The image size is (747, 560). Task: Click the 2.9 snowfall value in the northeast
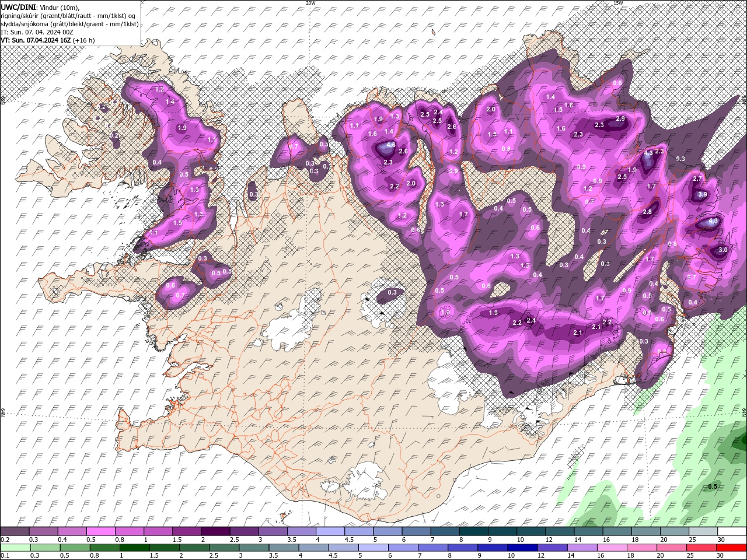pos(620,119)
